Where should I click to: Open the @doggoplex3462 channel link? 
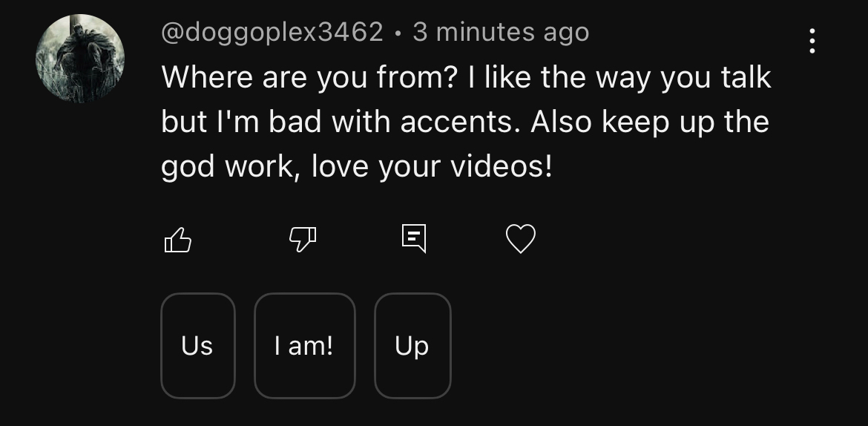(x=272, y=32)
